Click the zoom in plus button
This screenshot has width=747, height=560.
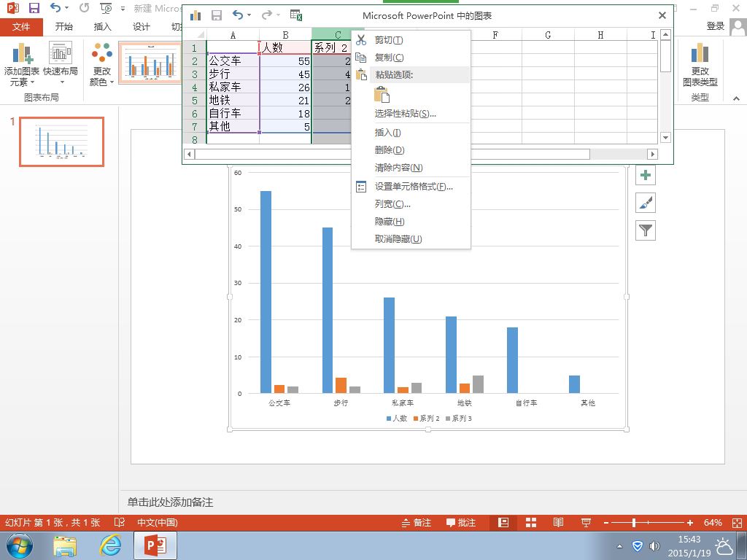pyautogui.click(x=690, y=522)
